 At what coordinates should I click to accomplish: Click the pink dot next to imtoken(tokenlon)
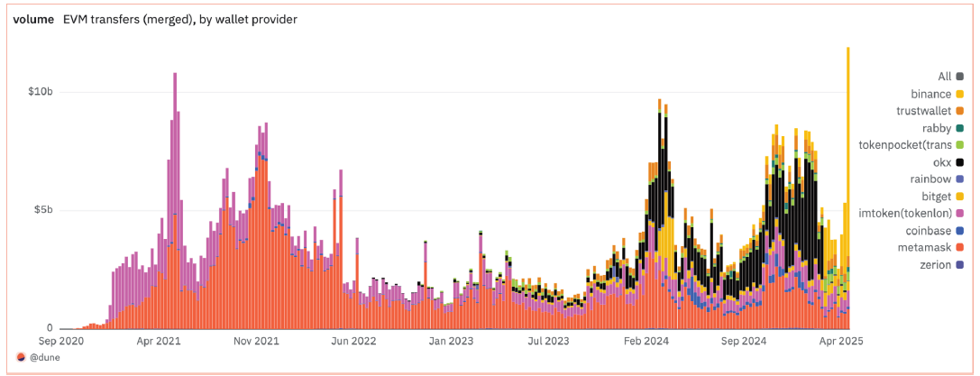pos(959,214)
